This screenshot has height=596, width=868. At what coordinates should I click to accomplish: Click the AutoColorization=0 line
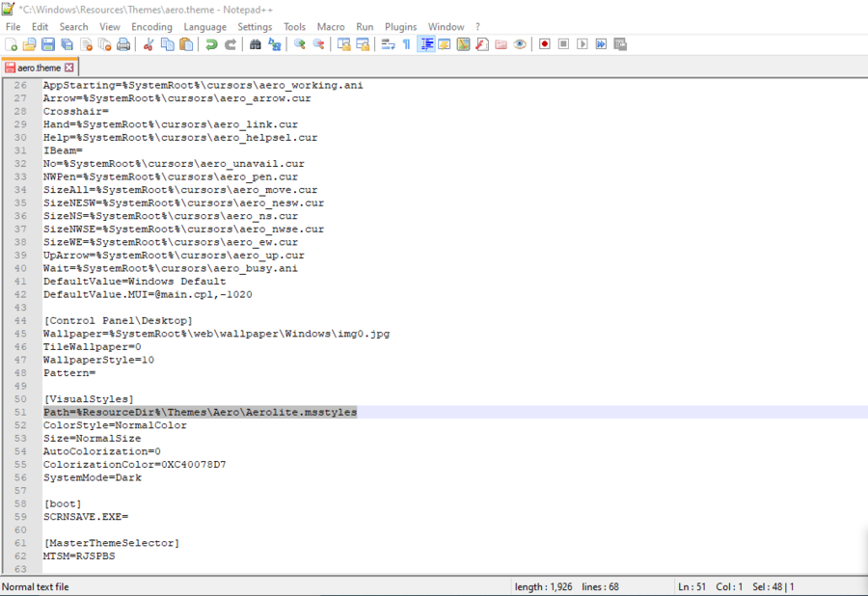click(102, 451)
